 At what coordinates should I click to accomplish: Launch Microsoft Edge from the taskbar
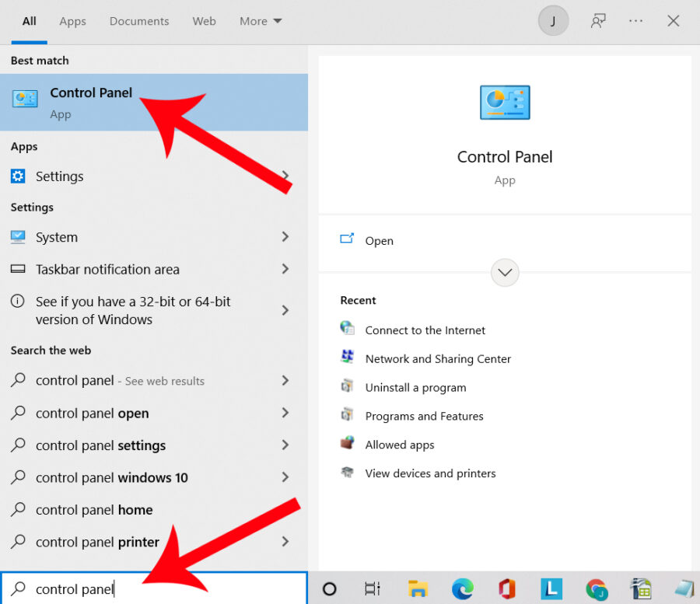pyautogui.click(x=463, y=588)
